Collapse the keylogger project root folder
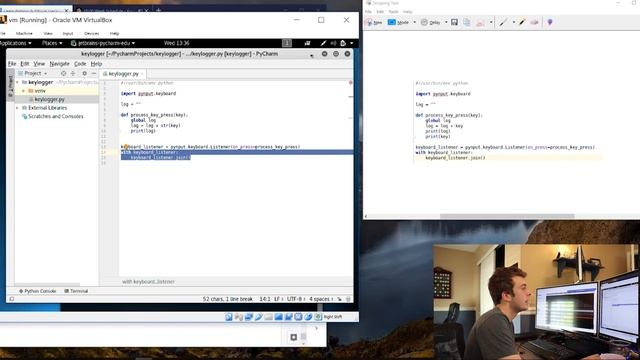 18,82
